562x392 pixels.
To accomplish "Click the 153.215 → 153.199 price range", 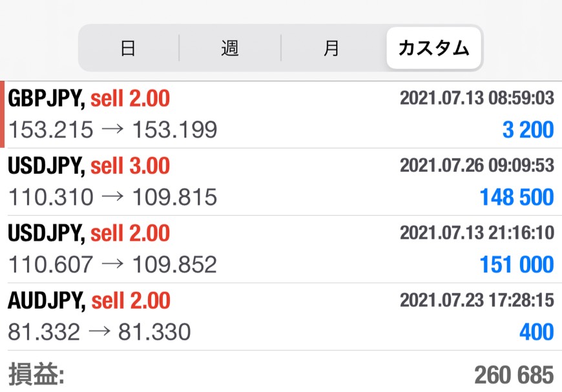I will click(x=112, y=130).
